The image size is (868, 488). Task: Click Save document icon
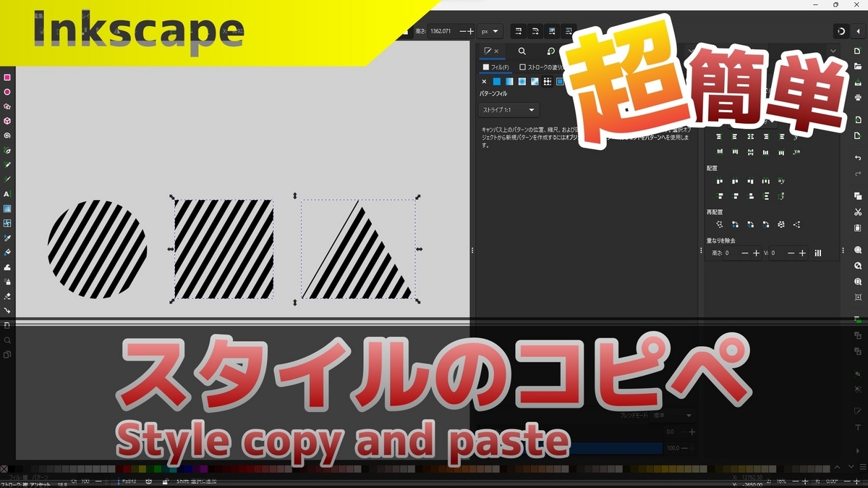pyautogui.click(x=858, y=81)
